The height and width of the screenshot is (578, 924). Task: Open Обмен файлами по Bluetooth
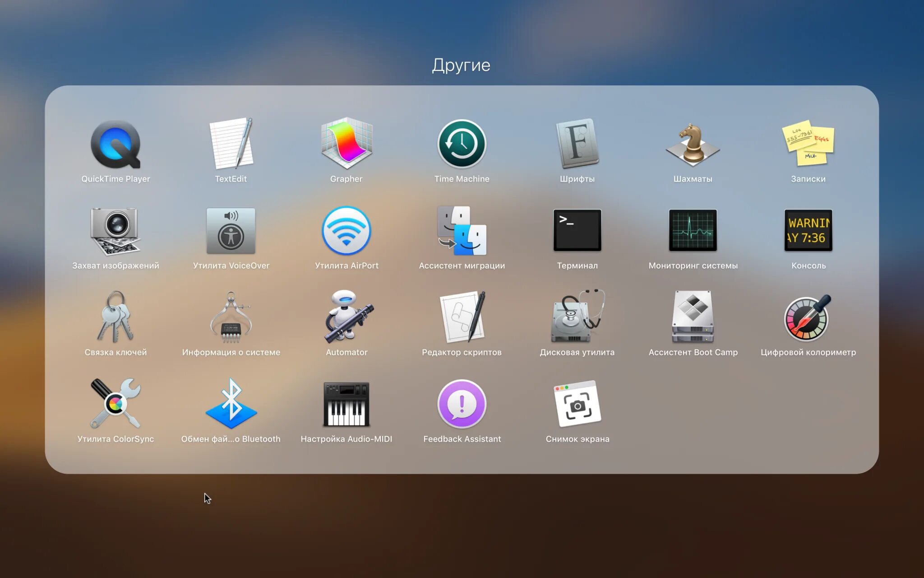231,405
